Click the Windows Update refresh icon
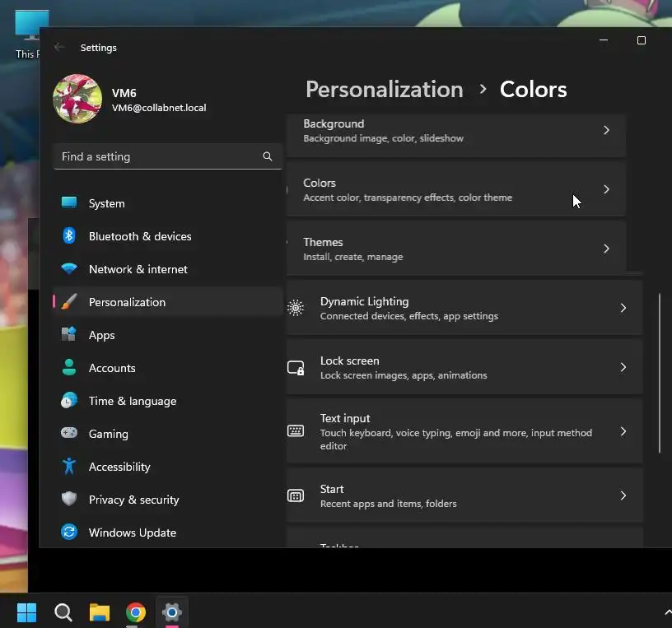 click(x=69, y=532)
